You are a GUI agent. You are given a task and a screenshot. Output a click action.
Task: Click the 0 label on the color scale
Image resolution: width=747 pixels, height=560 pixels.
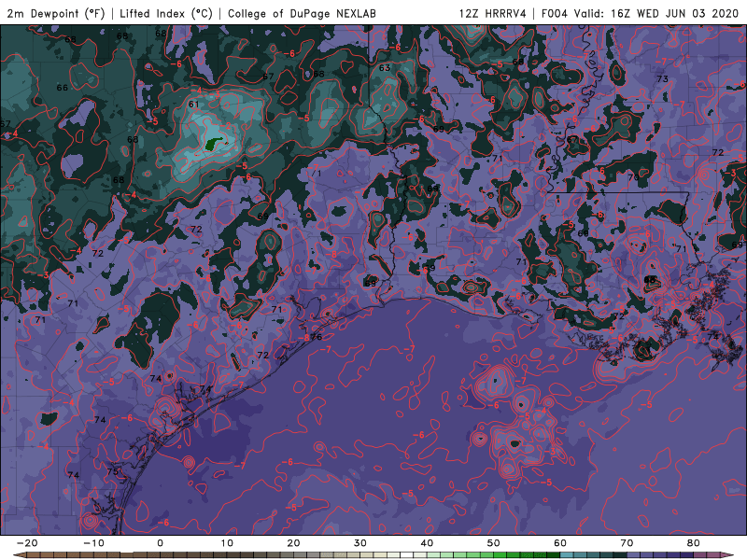click(160, 543)
